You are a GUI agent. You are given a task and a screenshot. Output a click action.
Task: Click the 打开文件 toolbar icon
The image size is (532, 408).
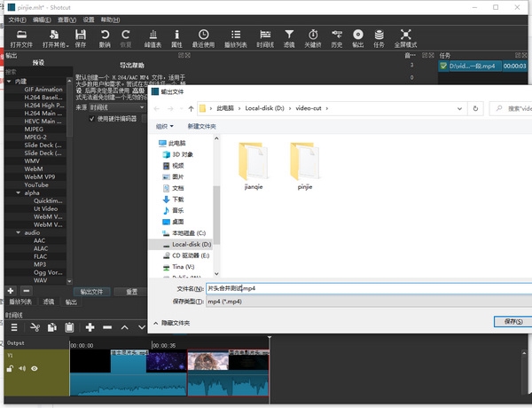[21, 37]
